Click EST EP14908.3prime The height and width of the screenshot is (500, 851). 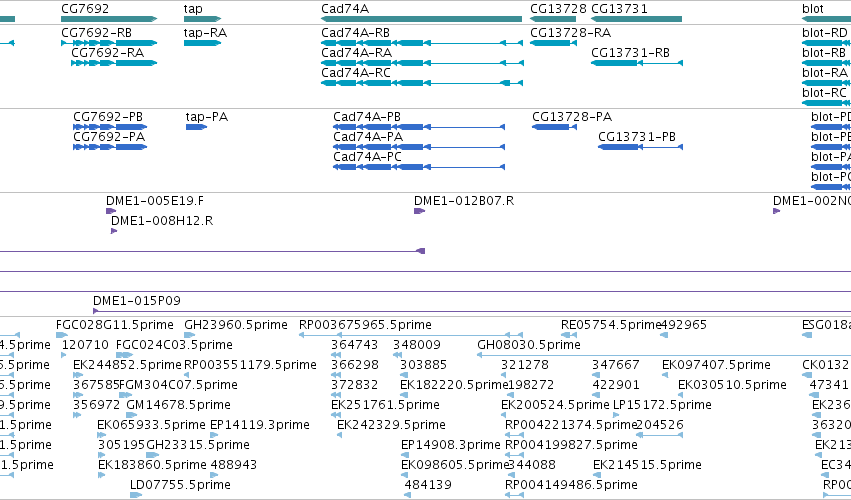point(407,455)
